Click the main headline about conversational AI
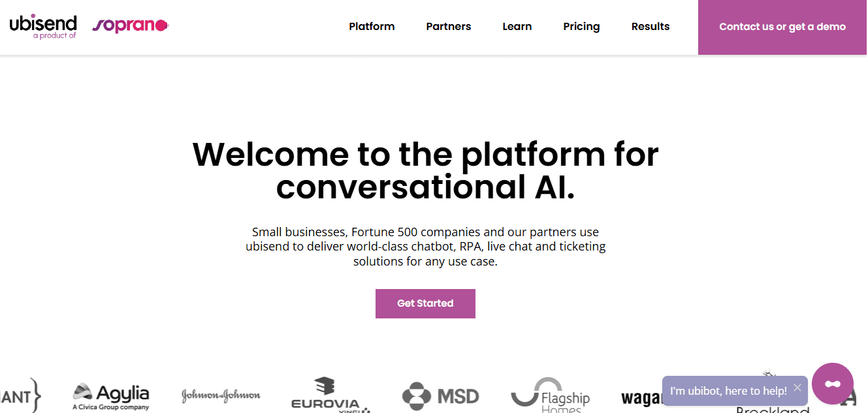The image size is (868, 413). [x=425, y=171]
